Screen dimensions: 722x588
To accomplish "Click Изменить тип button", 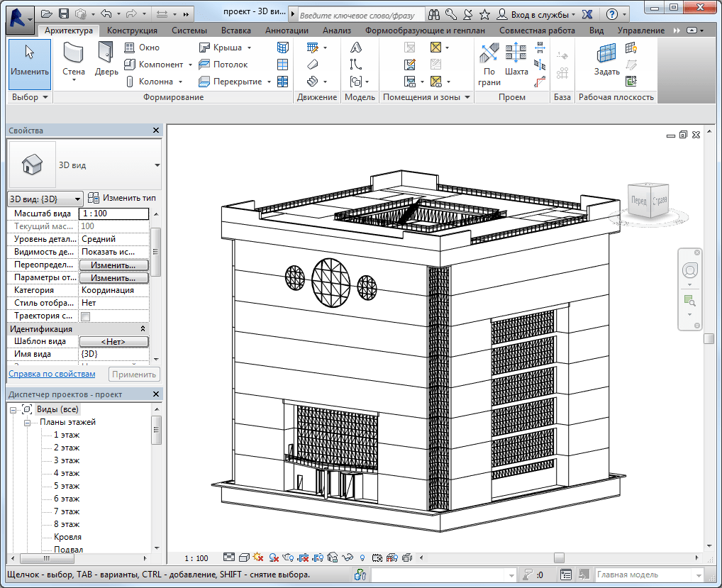I will pyautogui.click(x=122, y=198).
